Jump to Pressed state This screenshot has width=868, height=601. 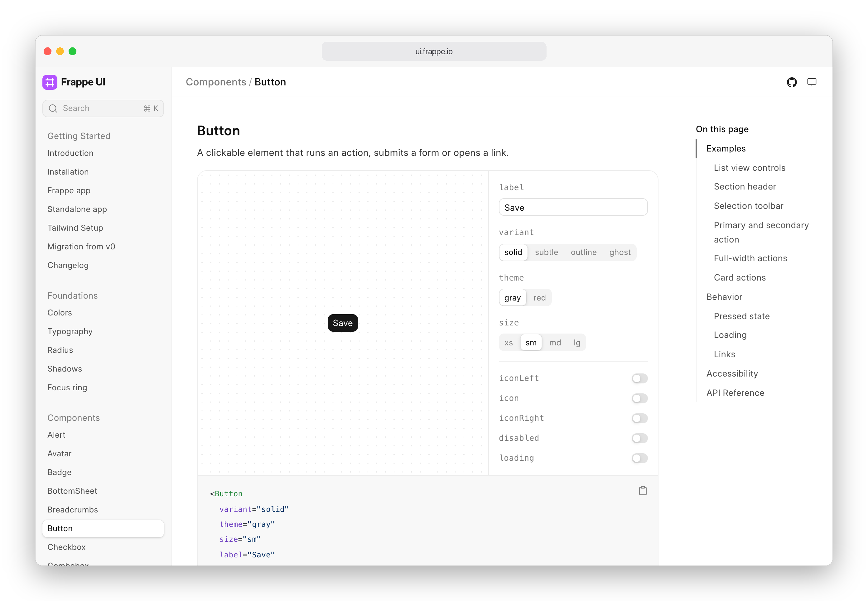click(x=741, y=316)
